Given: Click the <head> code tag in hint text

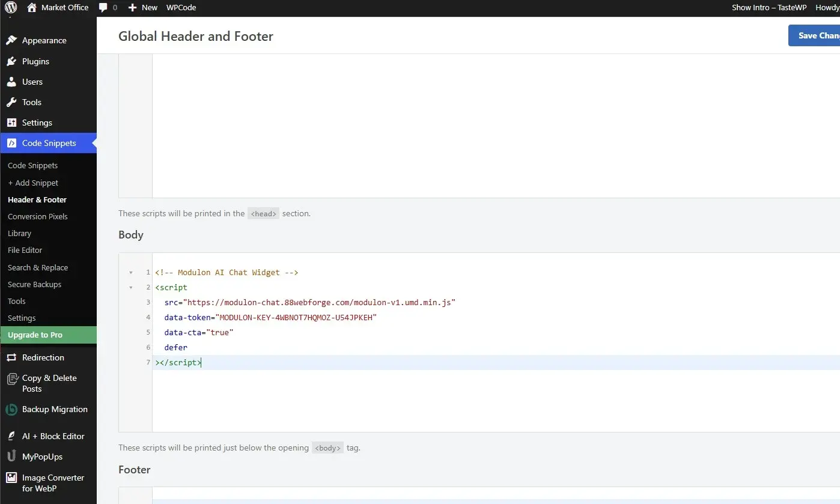Looking at the screenshot, I should 263,213.
